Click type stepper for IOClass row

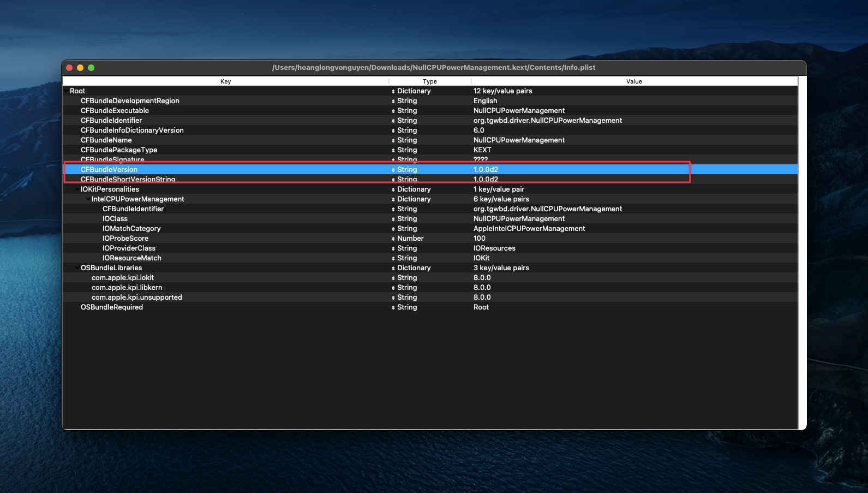pyautogui.click(x=393, y=219)
